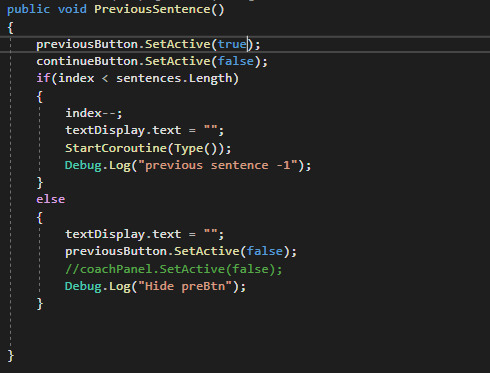Click the opening brace after else
The height and width of the screenshot is (373, 490).
(x=40, y=218)
